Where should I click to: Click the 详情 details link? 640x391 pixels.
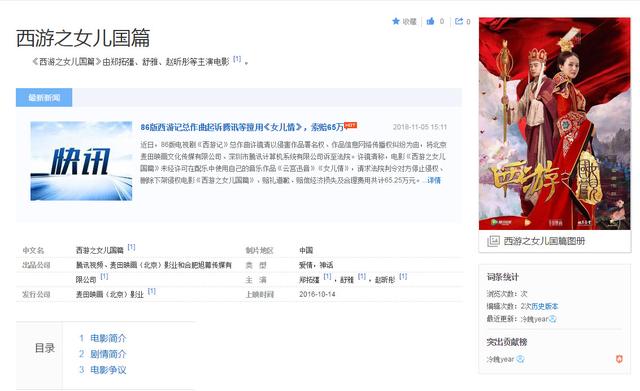click(434, 180)
